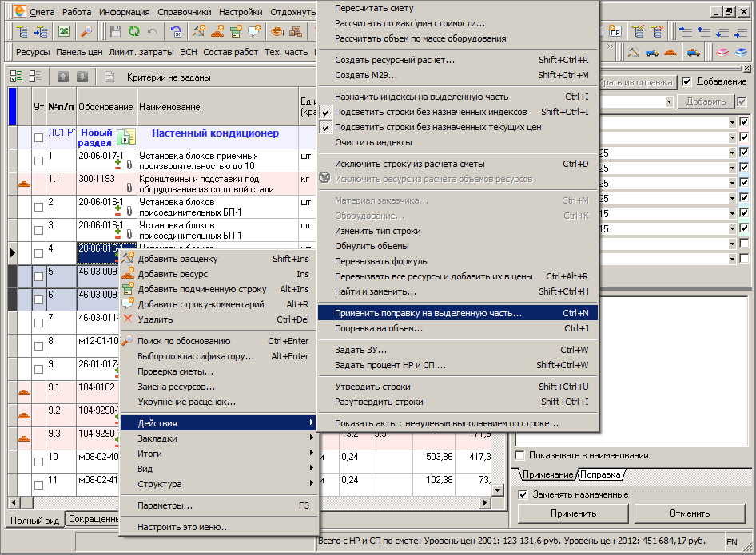Expand the Вид submenu
The image size is (756, 555).
(x=219, y=469)
